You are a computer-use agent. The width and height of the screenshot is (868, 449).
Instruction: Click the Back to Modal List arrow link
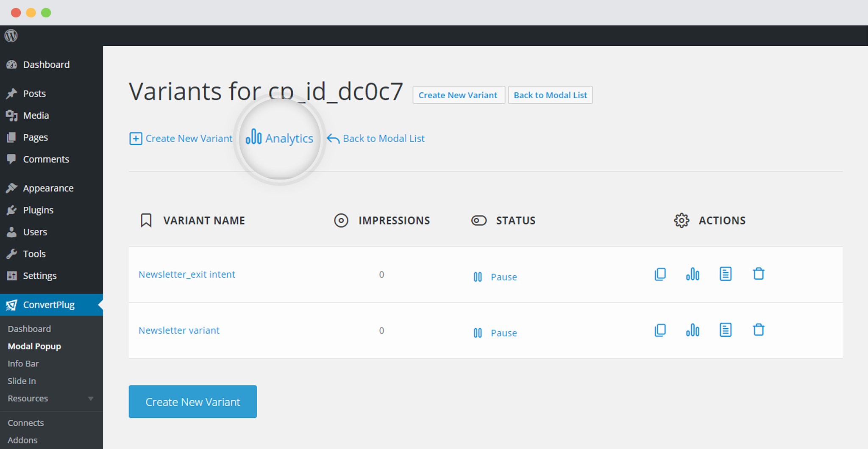(376, 139)
